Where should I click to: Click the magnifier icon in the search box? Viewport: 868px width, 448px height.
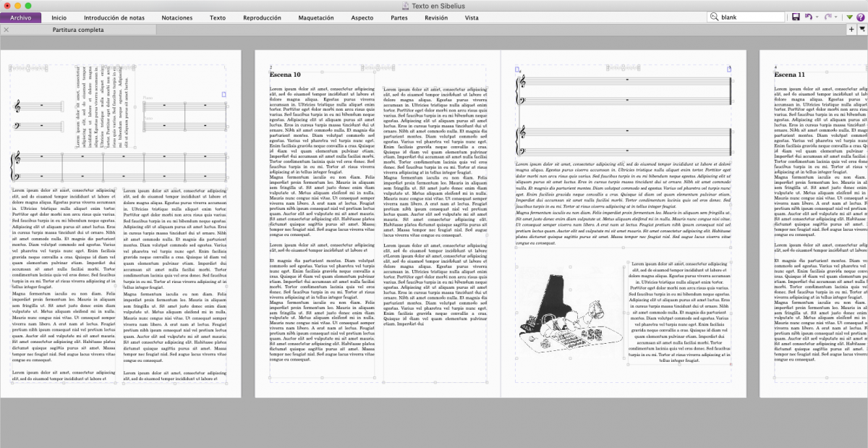[714, 17]
